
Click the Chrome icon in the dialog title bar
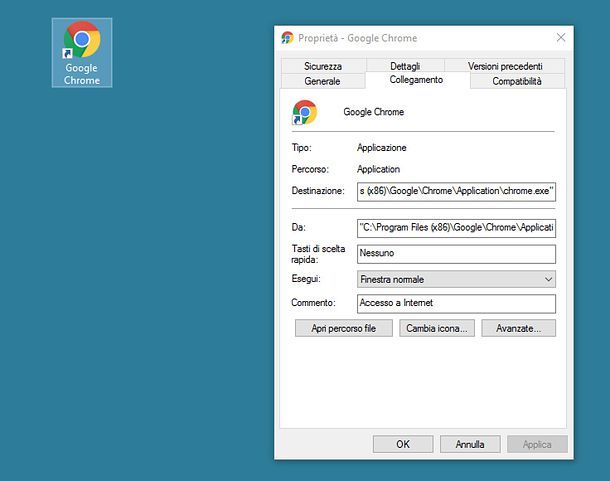point(287,38)
